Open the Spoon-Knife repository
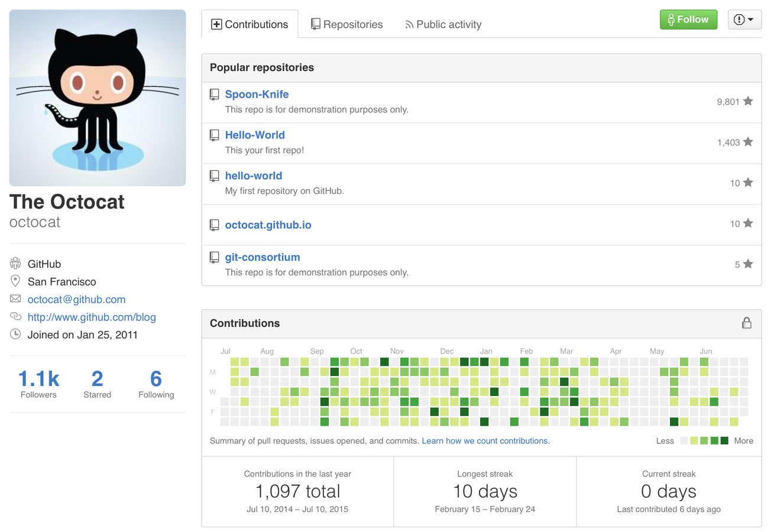This screenshot has width=774, height=532. tap(257, 95)
